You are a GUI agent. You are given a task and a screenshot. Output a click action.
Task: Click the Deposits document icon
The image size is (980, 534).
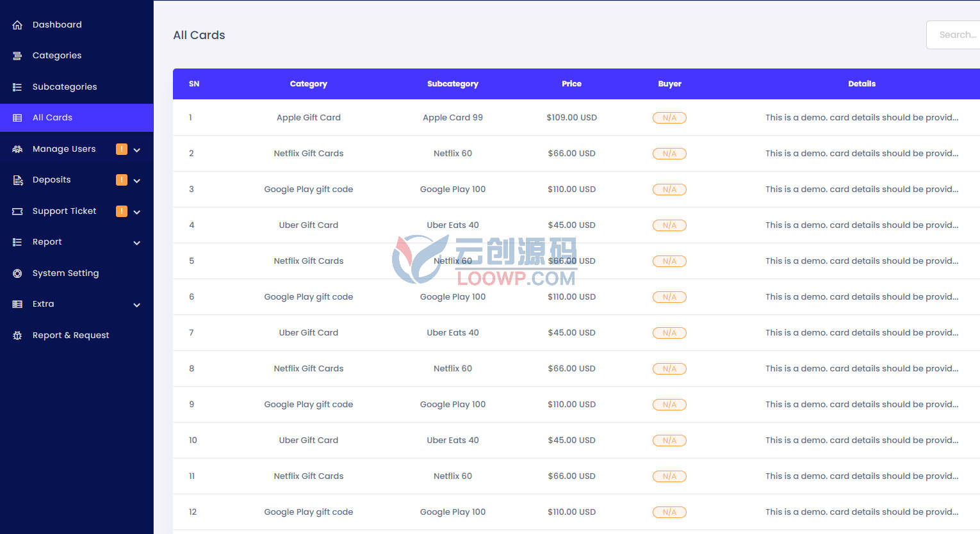[17, 180]
